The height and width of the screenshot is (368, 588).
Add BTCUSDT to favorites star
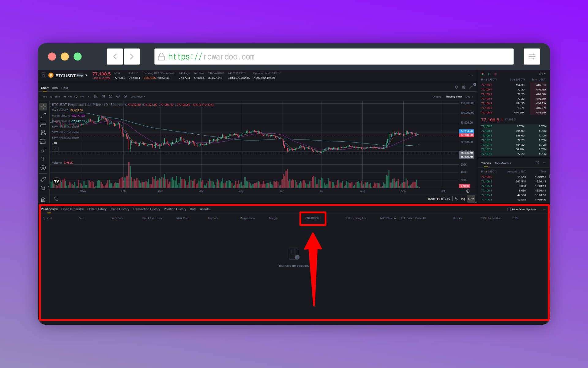coord(43,75)
